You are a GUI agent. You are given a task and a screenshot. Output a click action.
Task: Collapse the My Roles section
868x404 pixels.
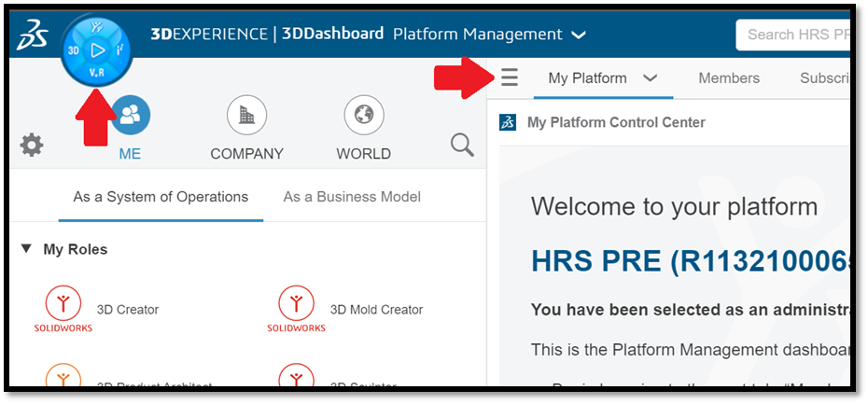click(x=26, y=249)
